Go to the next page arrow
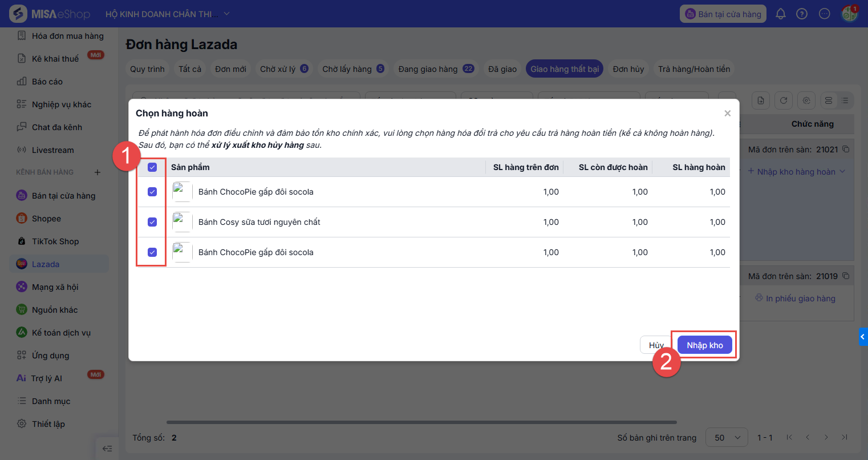Screen dimensions: 868x460 pos(826,438)
